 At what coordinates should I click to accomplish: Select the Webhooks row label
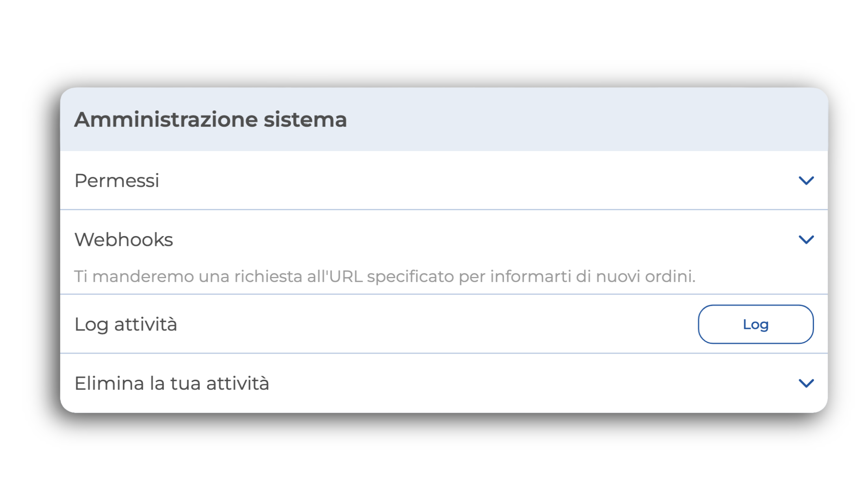coord(124,240)
